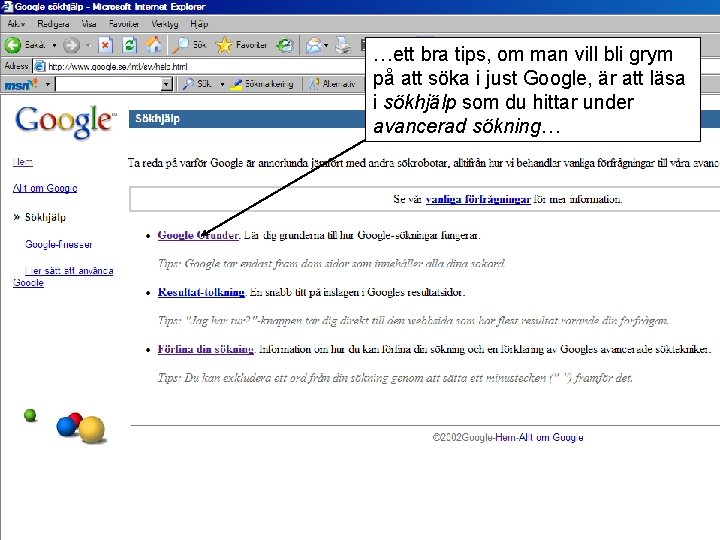Open the MSN logo dropdown arrow
Viewport: 720px width, 540px height.
(x=47, y=84)
